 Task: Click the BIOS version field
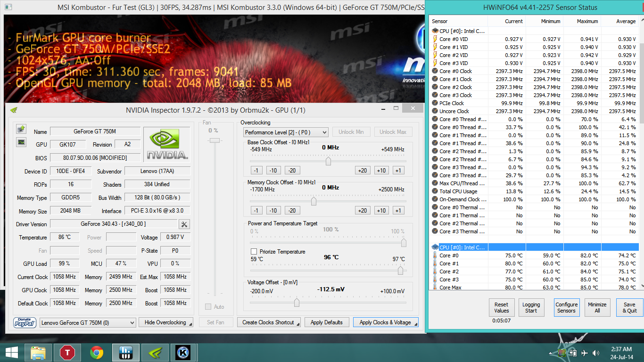click(95, 158)
